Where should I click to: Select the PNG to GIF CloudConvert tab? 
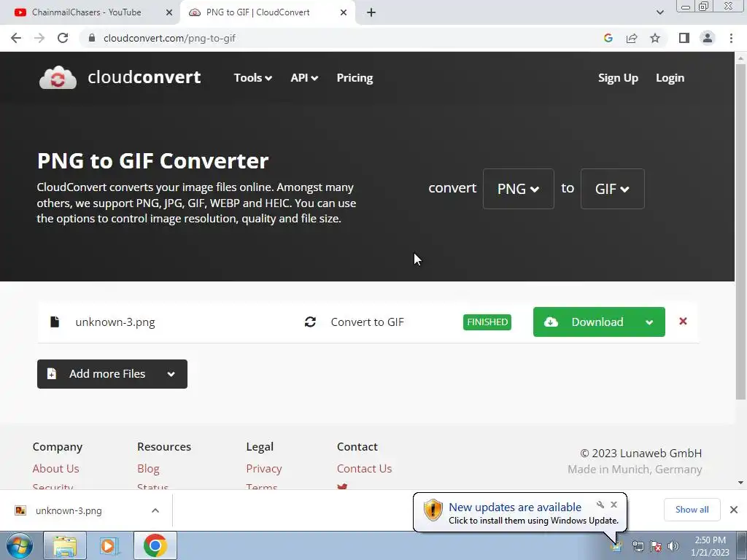[267, 12]
